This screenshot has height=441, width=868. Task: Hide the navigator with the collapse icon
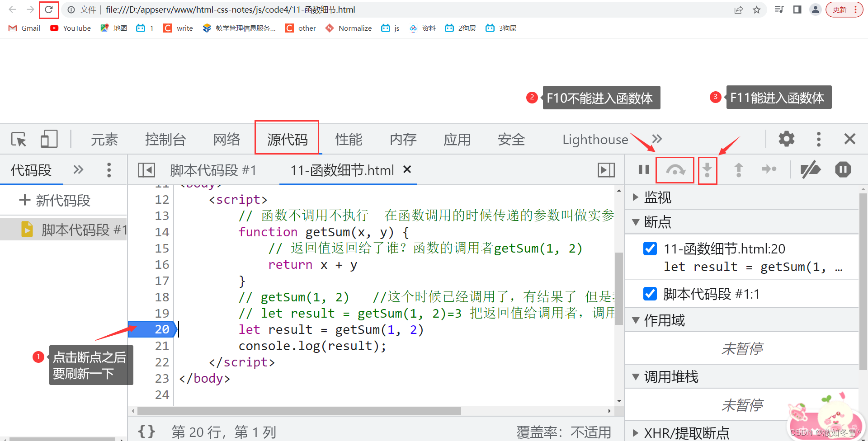click(146, 170)
